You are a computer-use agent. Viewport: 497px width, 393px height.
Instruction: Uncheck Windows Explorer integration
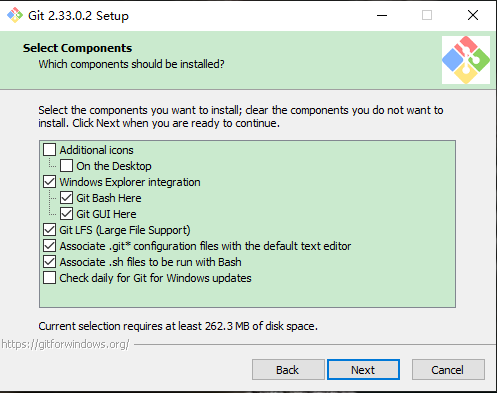[49, 182]
